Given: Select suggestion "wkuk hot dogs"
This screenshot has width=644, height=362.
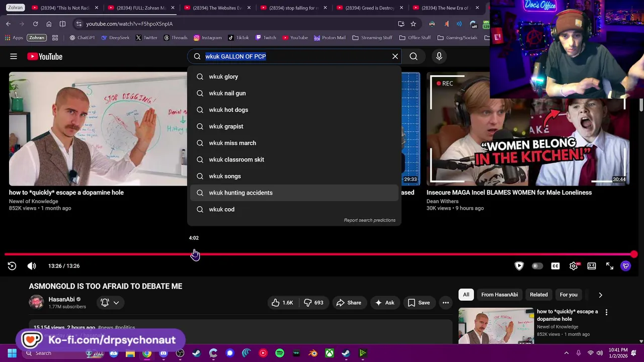Looking at the screenshot, I should click(294, 110).
